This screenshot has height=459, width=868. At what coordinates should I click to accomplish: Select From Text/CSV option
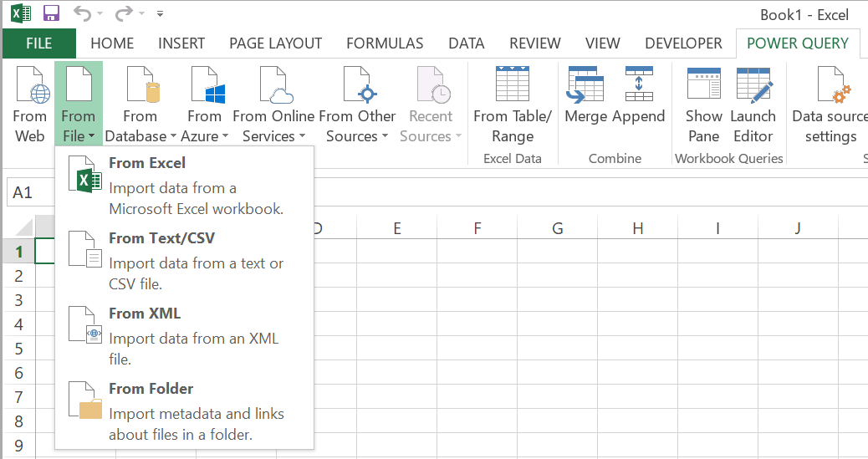(x=184, y=261)
